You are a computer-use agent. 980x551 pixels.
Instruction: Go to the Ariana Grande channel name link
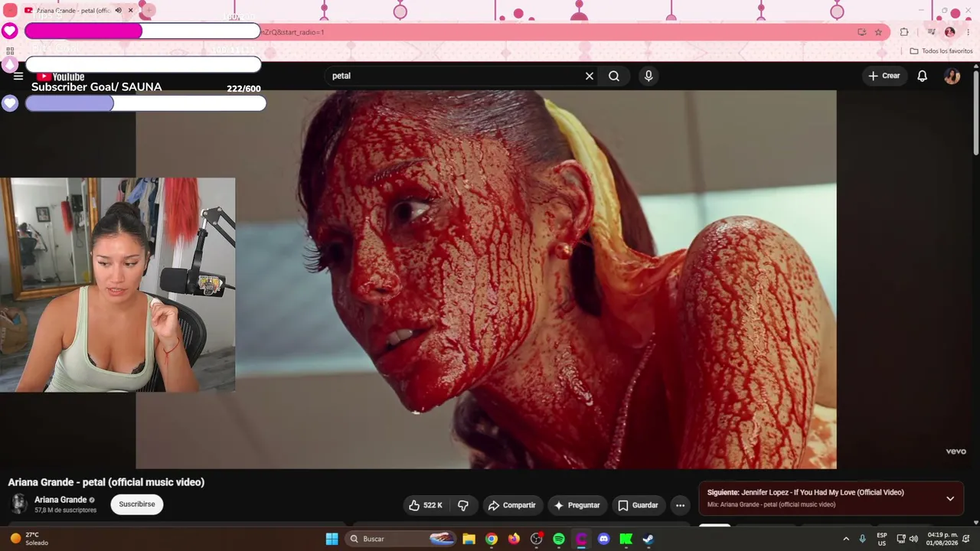click(60, 500)
